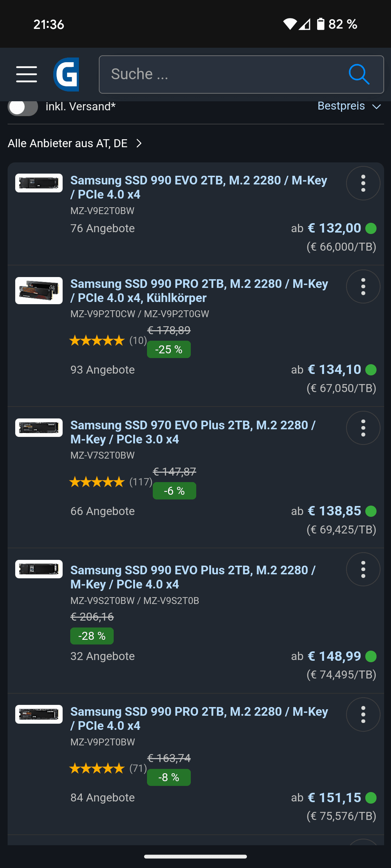Click the -25 % discount badge

(x=169, y=349)
